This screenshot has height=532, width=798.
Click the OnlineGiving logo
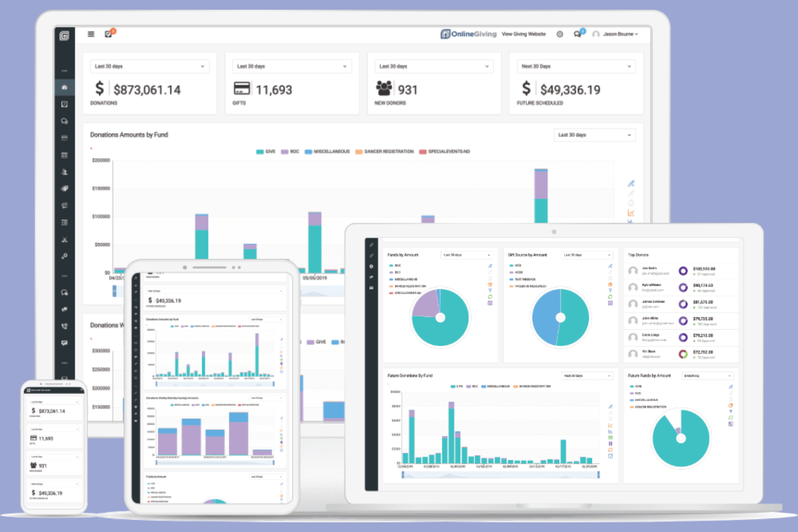468,33
